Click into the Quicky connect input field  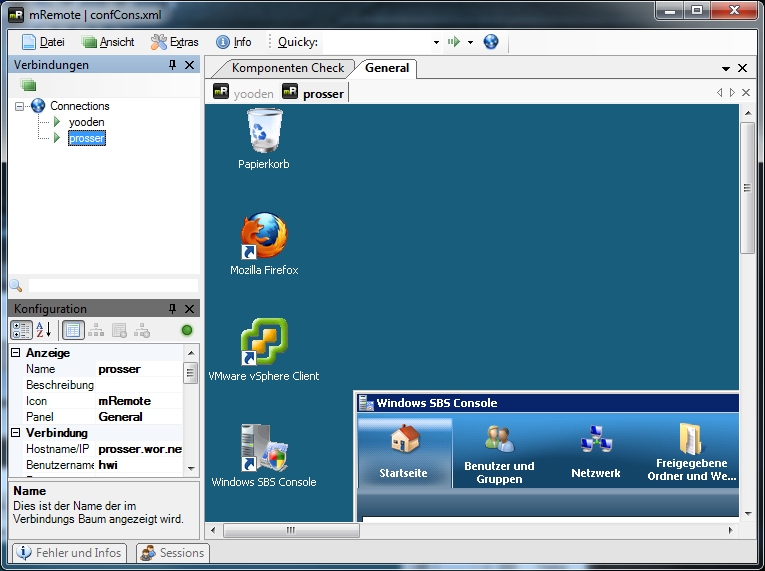click(x=376, y=42)
